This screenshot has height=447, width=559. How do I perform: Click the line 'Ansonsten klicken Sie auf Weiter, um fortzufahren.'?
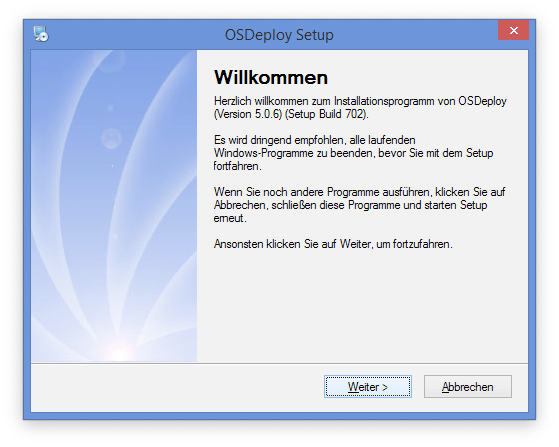pos(333,244)
